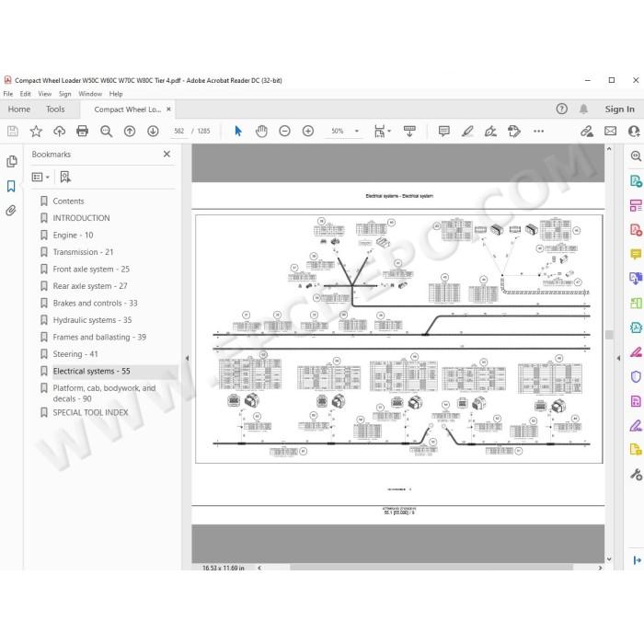The height and width of the screenshot is (644, 644).
Task: Open the Steering - 41 bookmark
Action: coord(75,354)
